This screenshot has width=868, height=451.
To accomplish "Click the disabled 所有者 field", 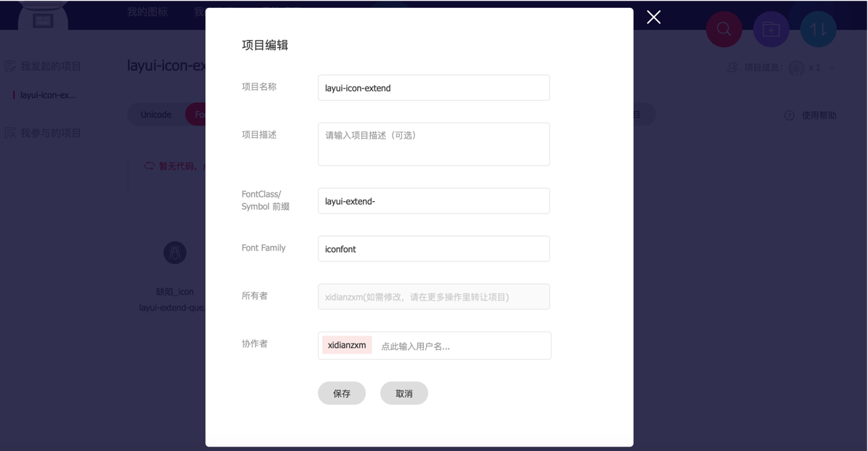I will [433, 296].
